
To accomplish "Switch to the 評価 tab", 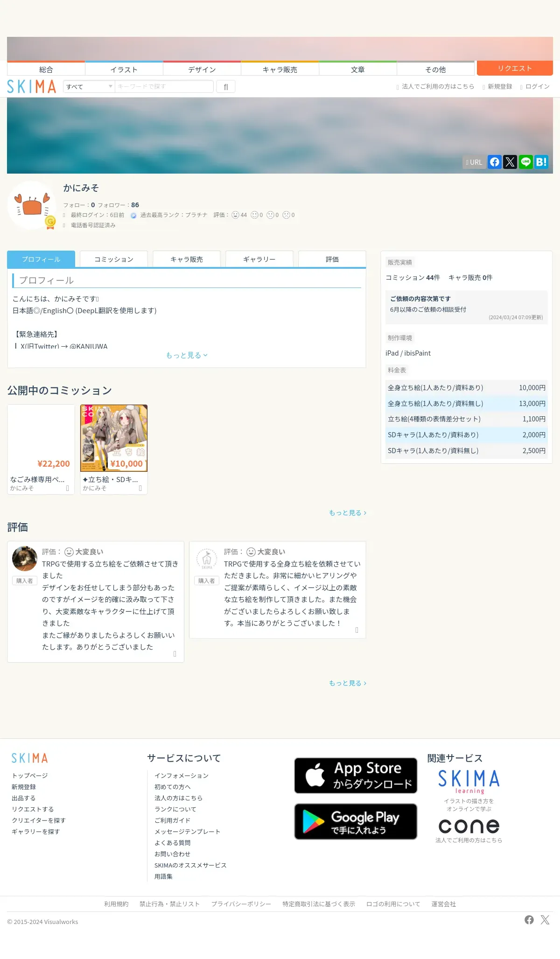I will point(332,259).
